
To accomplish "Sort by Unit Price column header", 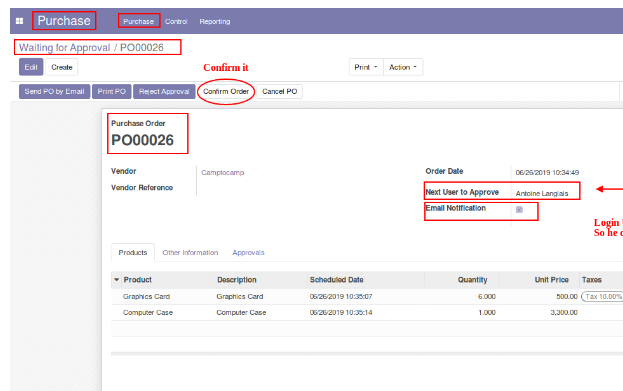I will [x=551, y=280].
